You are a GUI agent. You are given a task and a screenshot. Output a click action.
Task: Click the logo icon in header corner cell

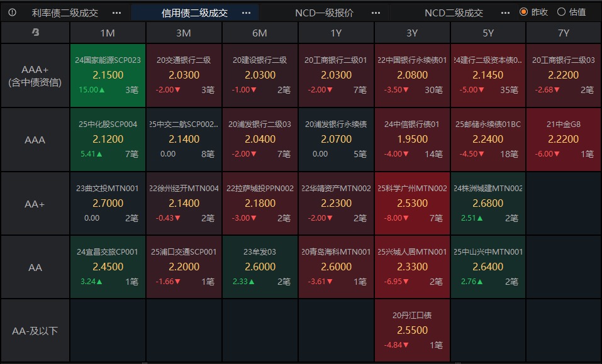point(35,33)
